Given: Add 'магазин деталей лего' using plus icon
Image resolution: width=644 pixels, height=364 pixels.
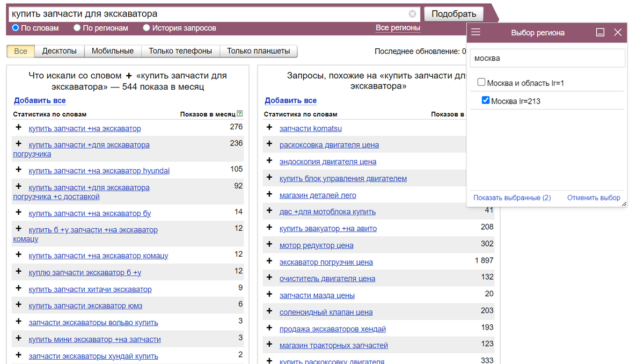Looking at the screenshot, I should (269, 194).
